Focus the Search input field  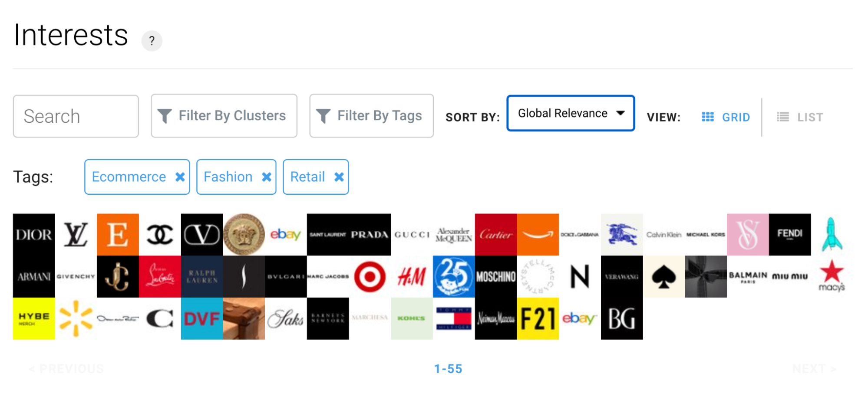coord(76,116)
